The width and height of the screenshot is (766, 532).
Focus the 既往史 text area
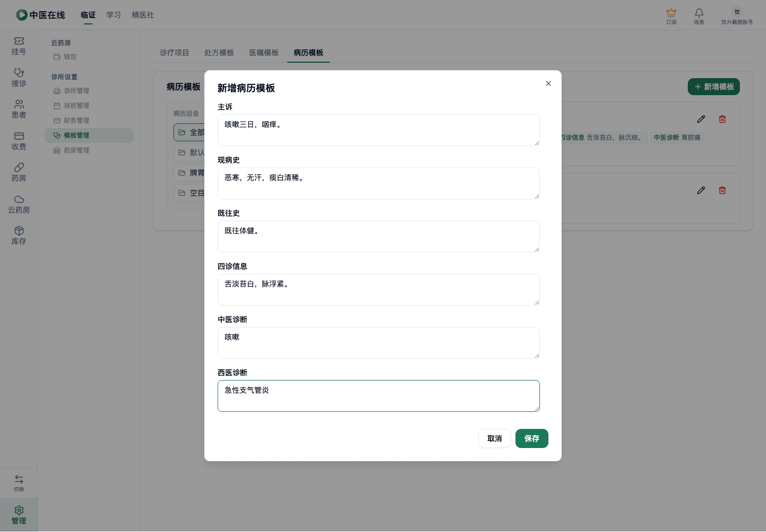tap(379, 237)
